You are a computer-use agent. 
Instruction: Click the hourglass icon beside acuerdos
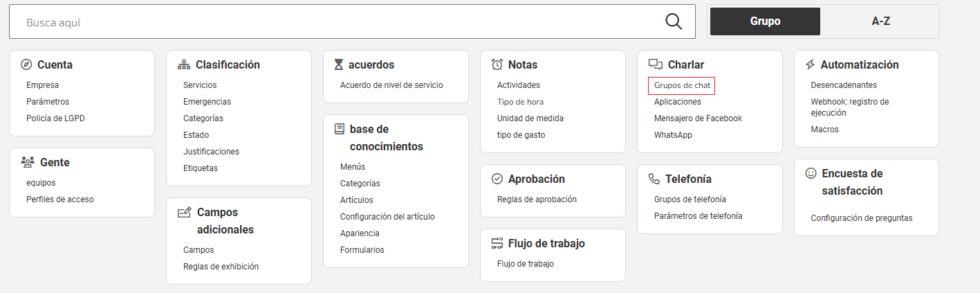tap(338, 64)
